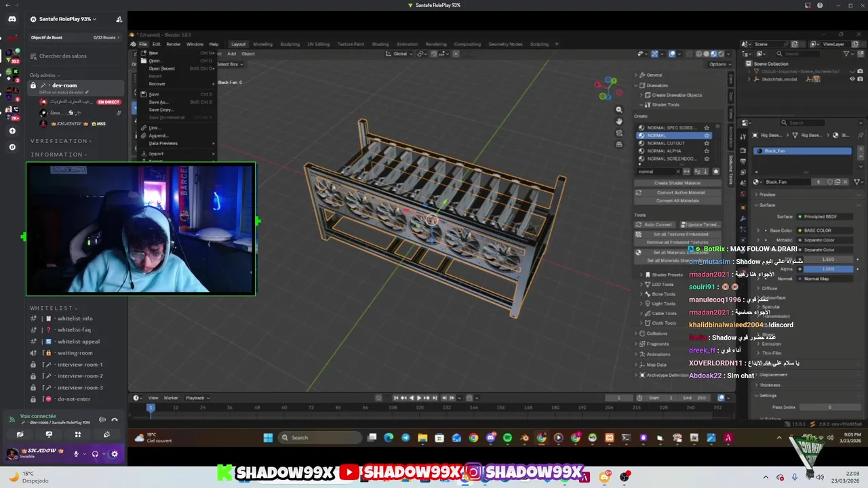Click the favorites star filter button
The image size is (868, 488).
715,171
